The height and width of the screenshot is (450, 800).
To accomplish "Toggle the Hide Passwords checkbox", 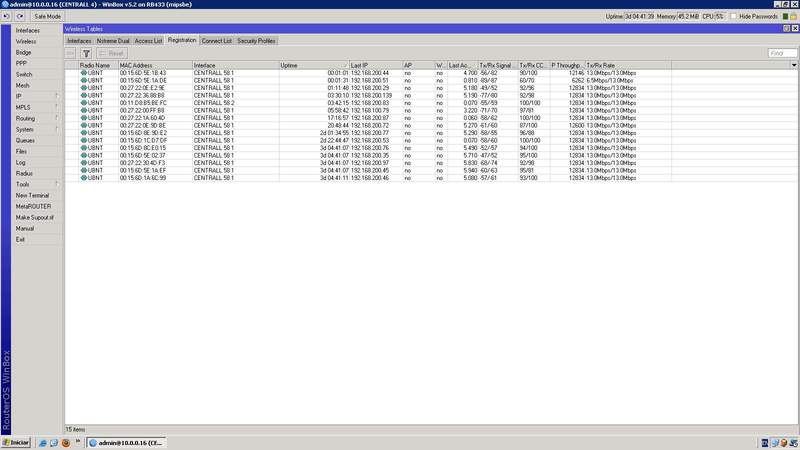I will point(733,16).
